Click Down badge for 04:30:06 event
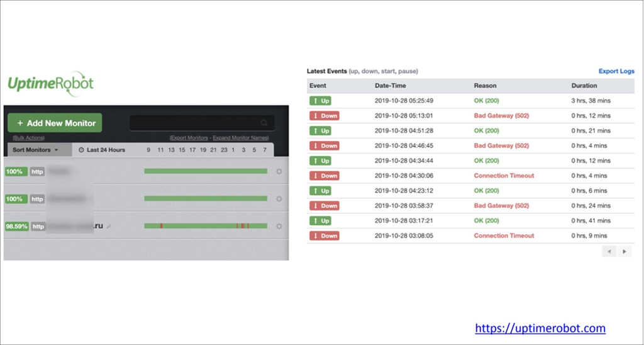644x345 pixels. coord(325,176)
